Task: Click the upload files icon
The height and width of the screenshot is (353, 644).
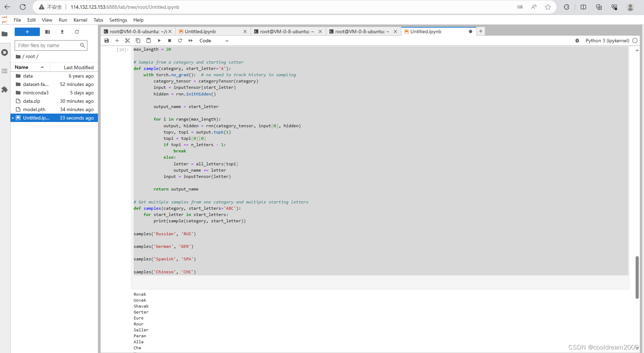Action: tap(62, 32)
